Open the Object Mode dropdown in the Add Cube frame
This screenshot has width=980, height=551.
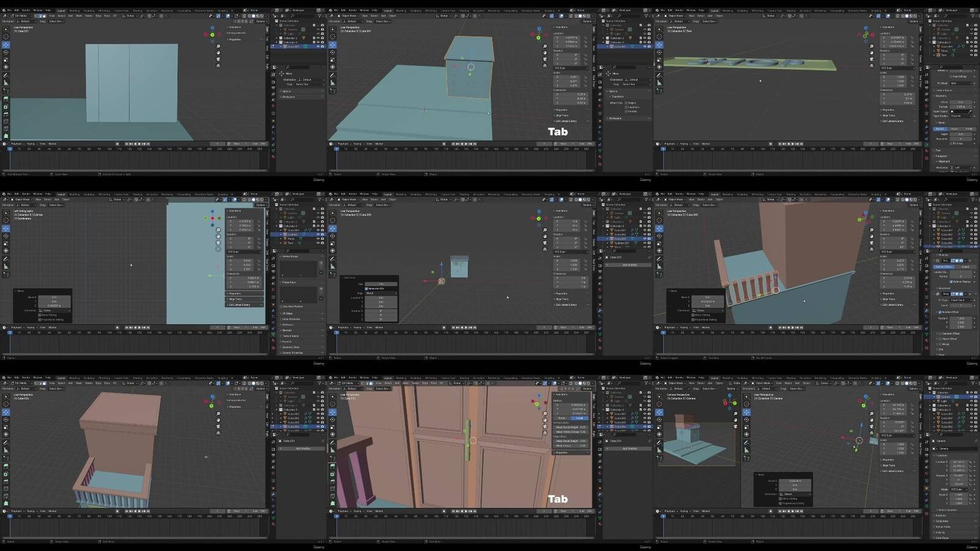[x=349, y=199]
